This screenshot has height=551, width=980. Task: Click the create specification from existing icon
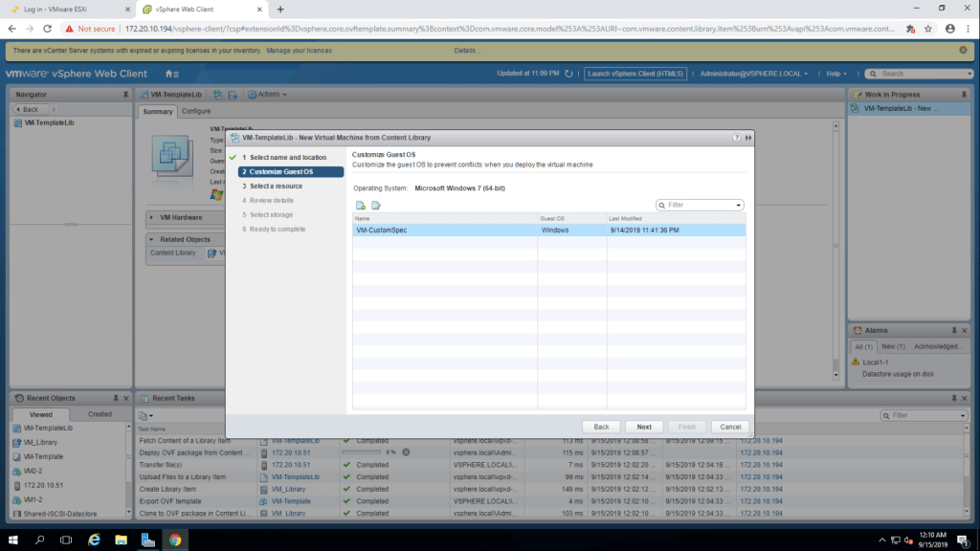(376, 205)
